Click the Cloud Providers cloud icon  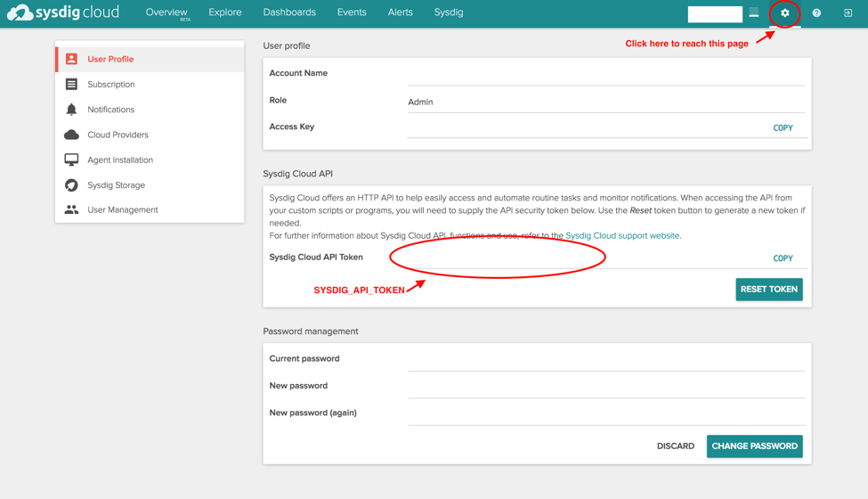pos(71,135)
